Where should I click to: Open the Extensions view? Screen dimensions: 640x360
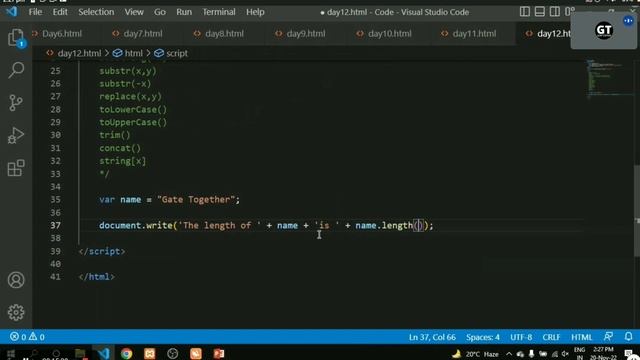(16, 168)
